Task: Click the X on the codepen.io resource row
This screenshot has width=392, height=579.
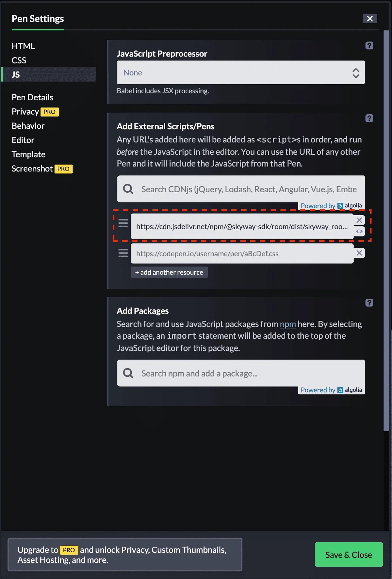Action: click(x=359, y=253)
